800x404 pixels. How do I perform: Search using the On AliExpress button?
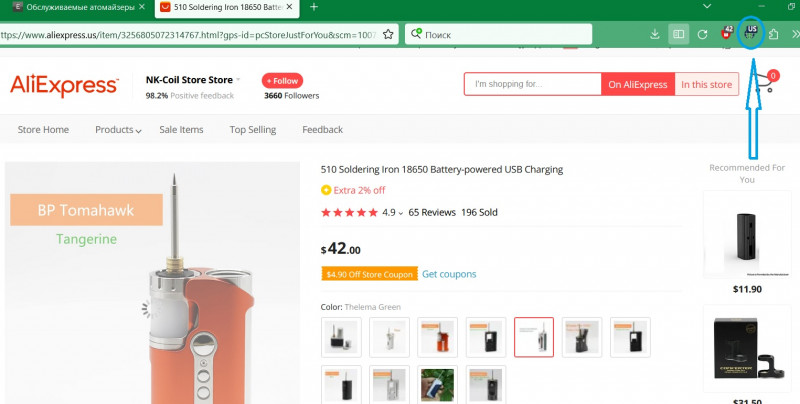(638, 85)
